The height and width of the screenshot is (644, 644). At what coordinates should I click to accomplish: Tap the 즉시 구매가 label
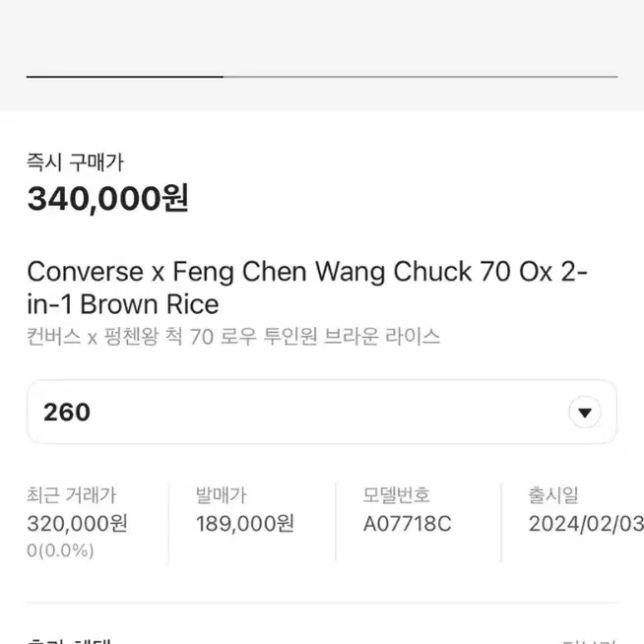(75, 162)
